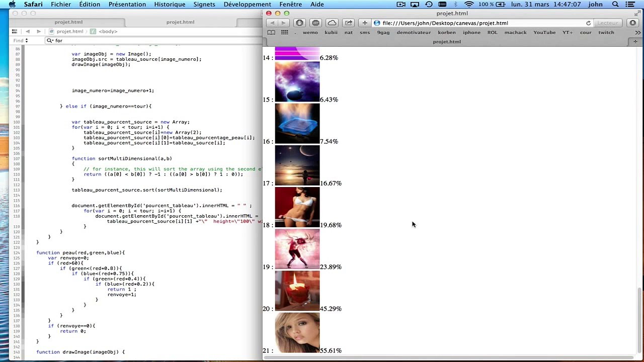Open the demotivateur bookmark
The image size is (644, 362).
tap(414, 33)
